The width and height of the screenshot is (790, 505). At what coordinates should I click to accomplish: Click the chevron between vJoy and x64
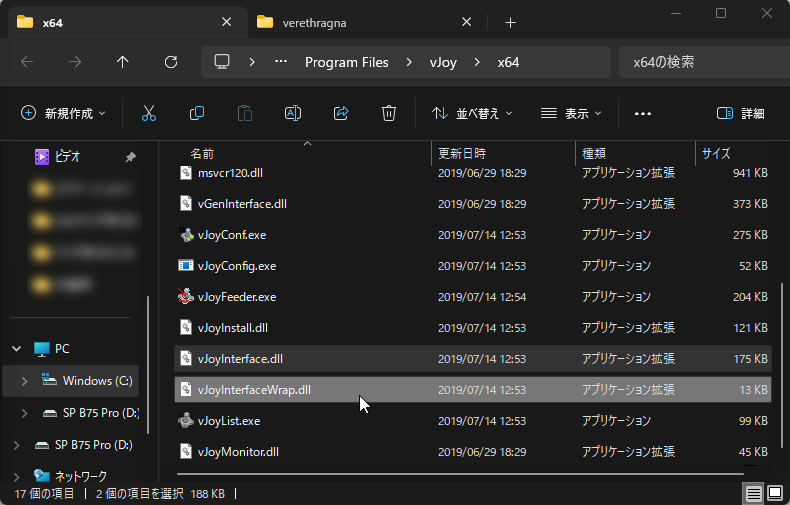[x=477, y=62]
